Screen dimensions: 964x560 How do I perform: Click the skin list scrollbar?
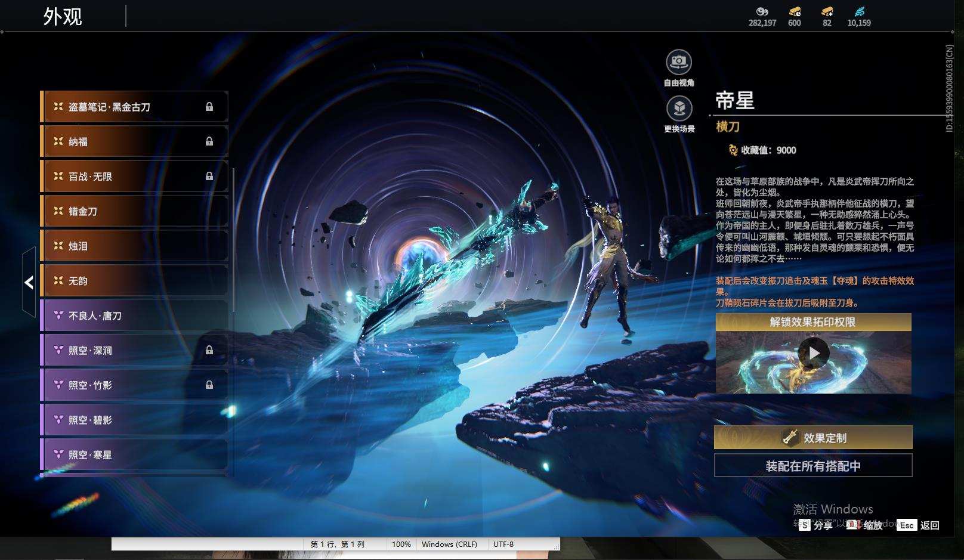coord(233,240)
